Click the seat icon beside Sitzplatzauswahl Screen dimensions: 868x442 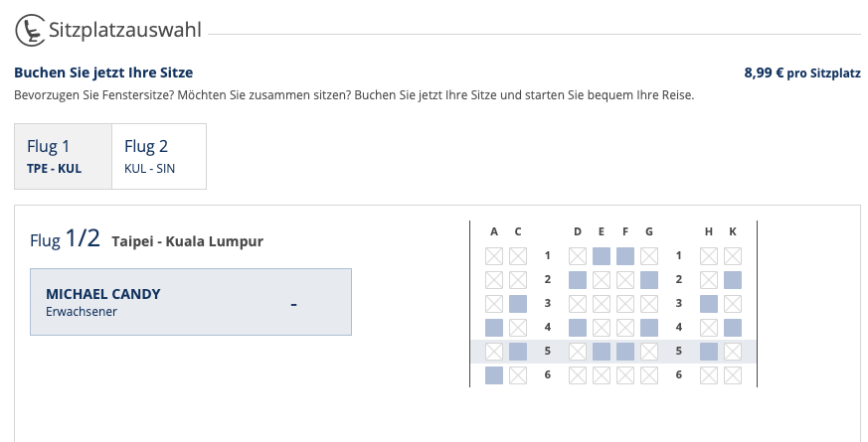[30, 30]
